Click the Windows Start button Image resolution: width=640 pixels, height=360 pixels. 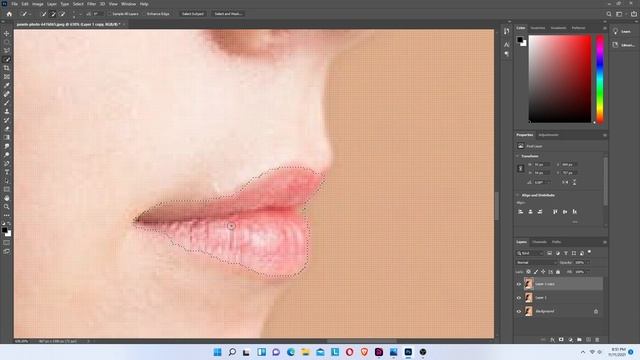217,352
